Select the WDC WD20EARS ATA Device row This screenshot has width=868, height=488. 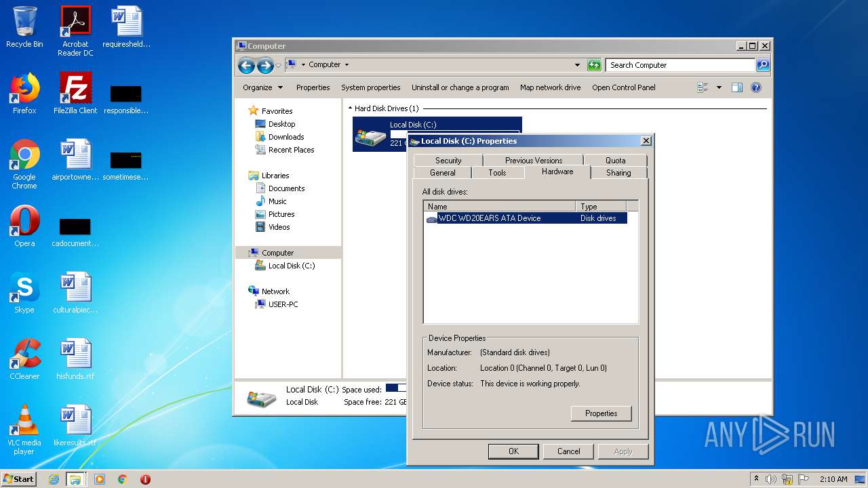[490, 218]
